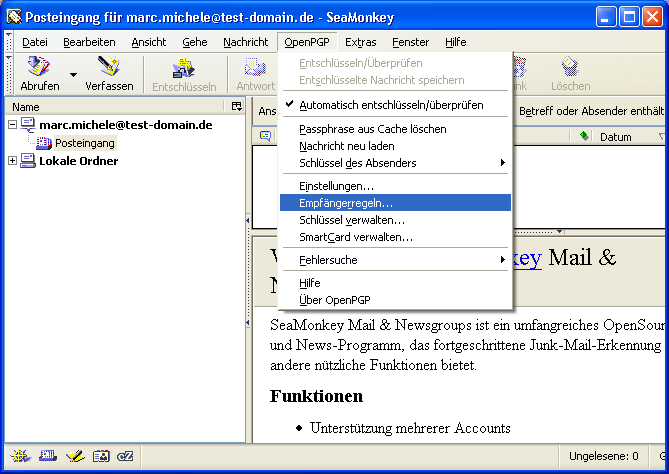Click the Abrufen mail icon
Image resolution: width=669 pixels, height=474 pixels.
[39, 67]
